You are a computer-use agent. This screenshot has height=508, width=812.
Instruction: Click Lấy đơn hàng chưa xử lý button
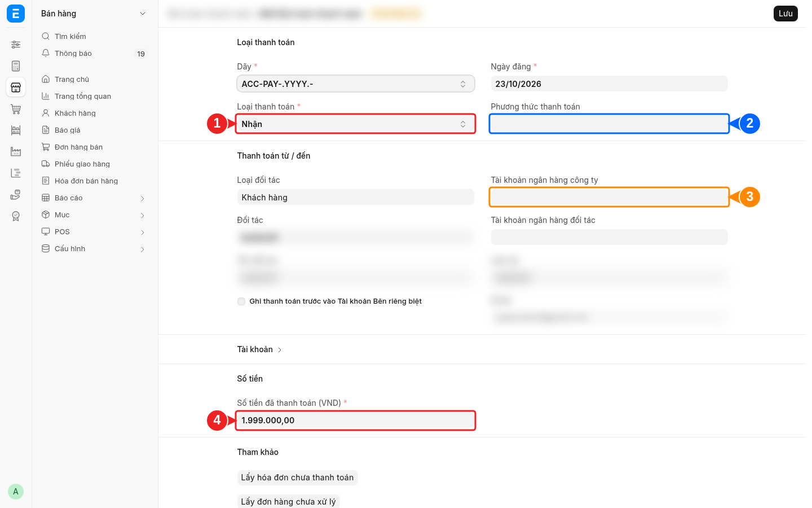[x=288, y=501]
